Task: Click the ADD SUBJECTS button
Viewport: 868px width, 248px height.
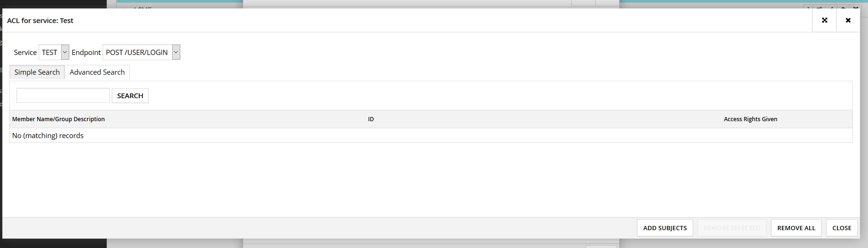Action: (x=665, y=228)
